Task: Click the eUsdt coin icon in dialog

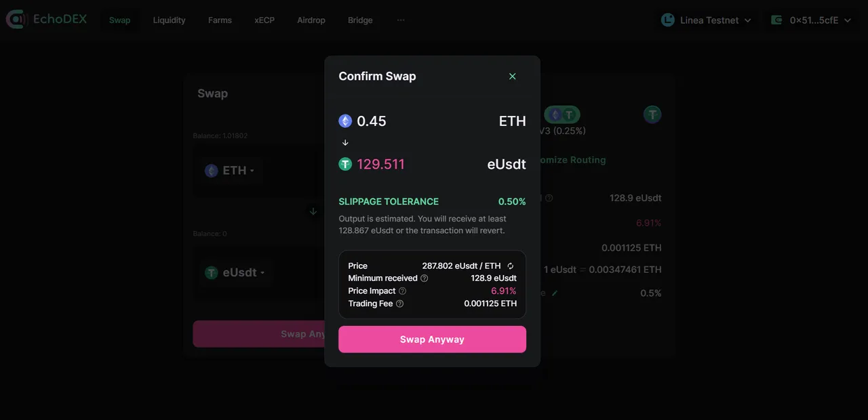Action: [345, 164]
